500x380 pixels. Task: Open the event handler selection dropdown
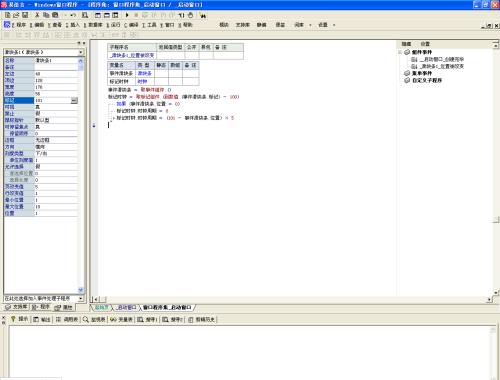coord(81,298)
